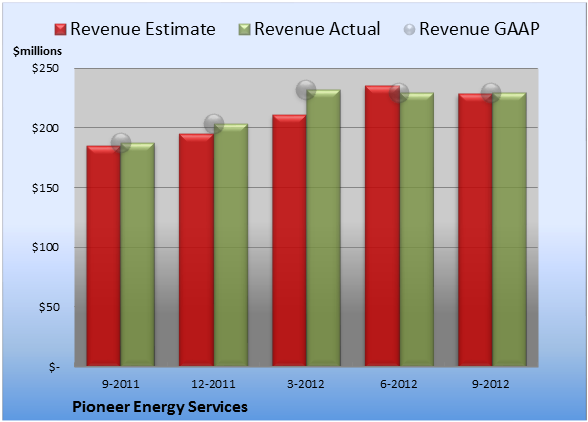588x422 pixels.
Task: Click the '3-2012' x-axis label
Action: click(306, 384)
